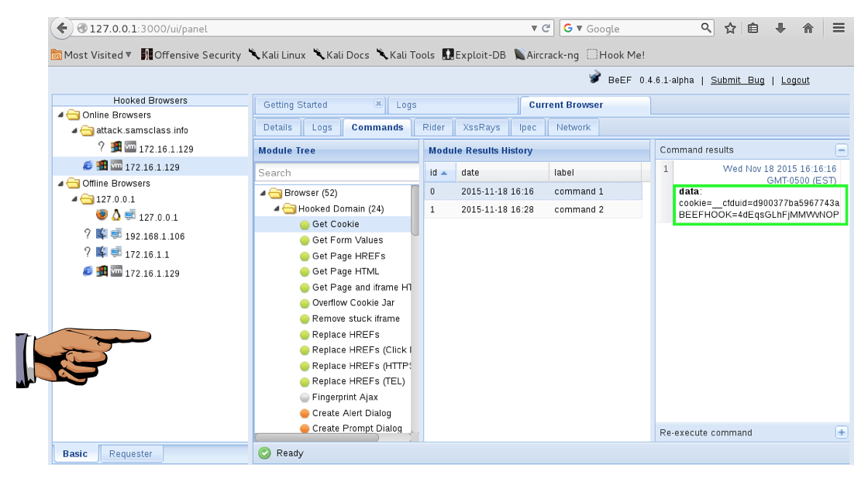This screenshot has height=482, width=868.
Task: Open the Firefox hamburger menu
Action: pos(839,28)
